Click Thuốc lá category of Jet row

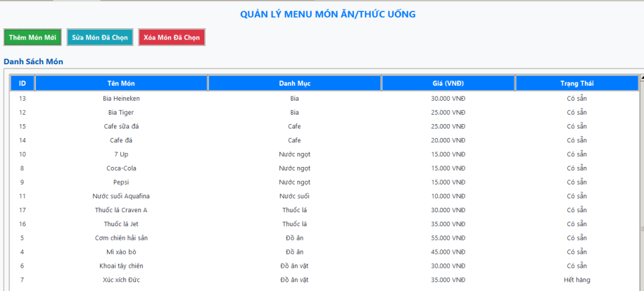point(294,224)
